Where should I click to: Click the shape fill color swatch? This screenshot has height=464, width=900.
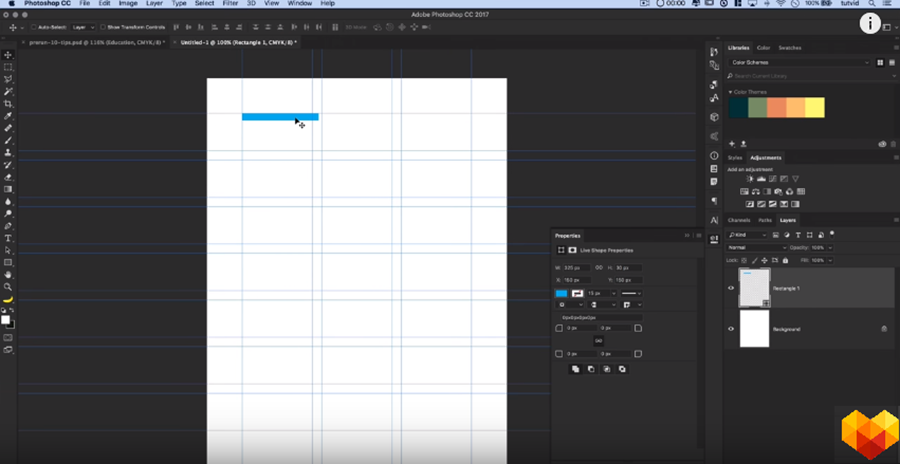562,293
